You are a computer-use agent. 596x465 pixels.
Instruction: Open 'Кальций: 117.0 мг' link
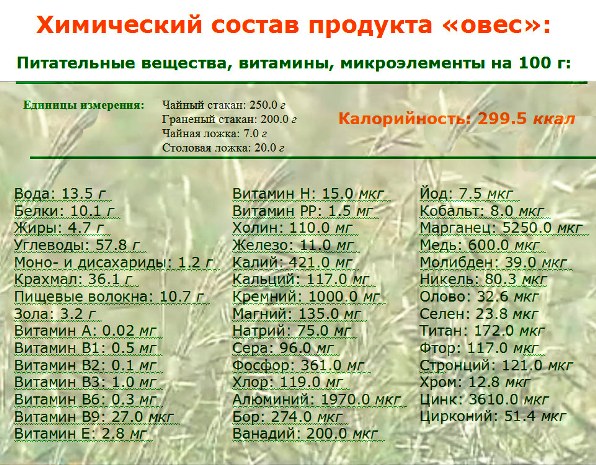pos(301,279)
